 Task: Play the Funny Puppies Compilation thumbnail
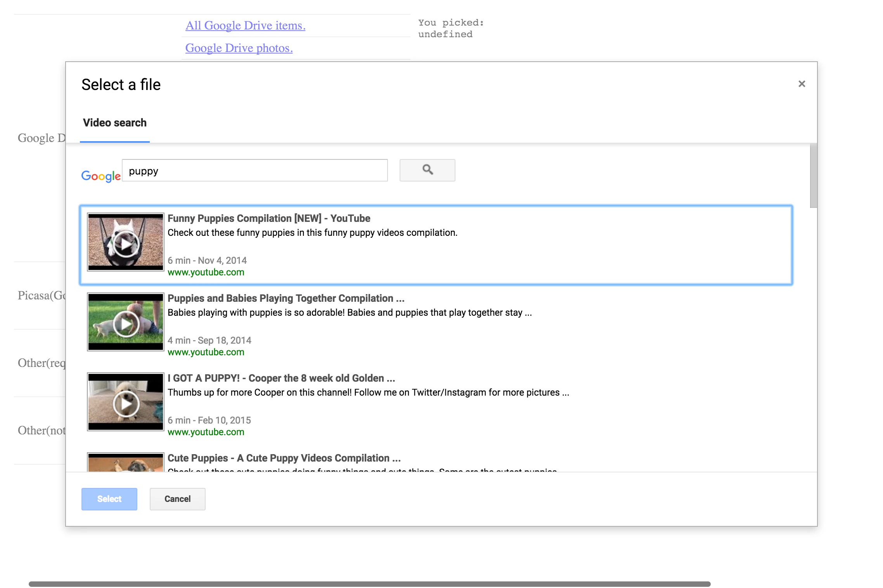click(126, 242)
